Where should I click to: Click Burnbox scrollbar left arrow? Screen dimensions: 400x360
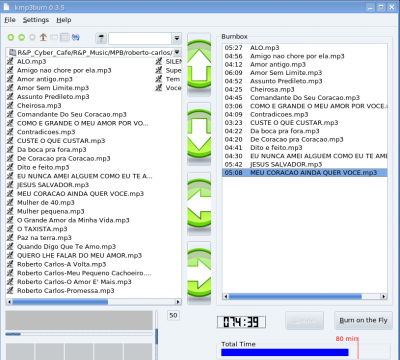coord(226,296)
